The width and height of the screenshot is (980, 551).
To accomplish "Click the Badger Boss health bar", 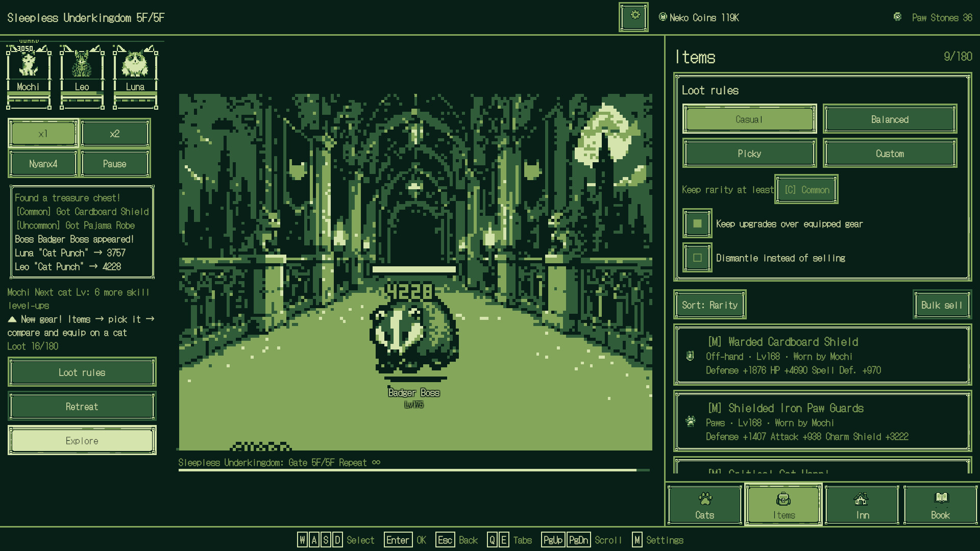I will pos(414,269).
